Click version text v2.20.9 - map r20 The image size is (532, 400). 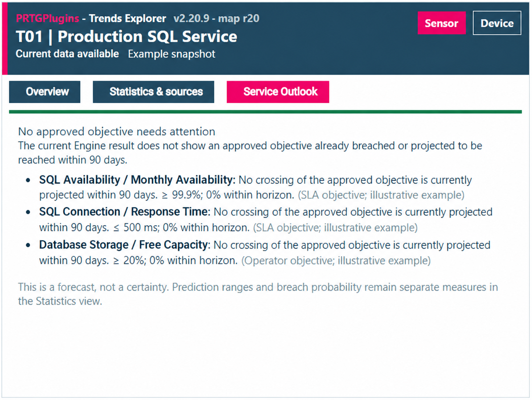click(216, 18)
